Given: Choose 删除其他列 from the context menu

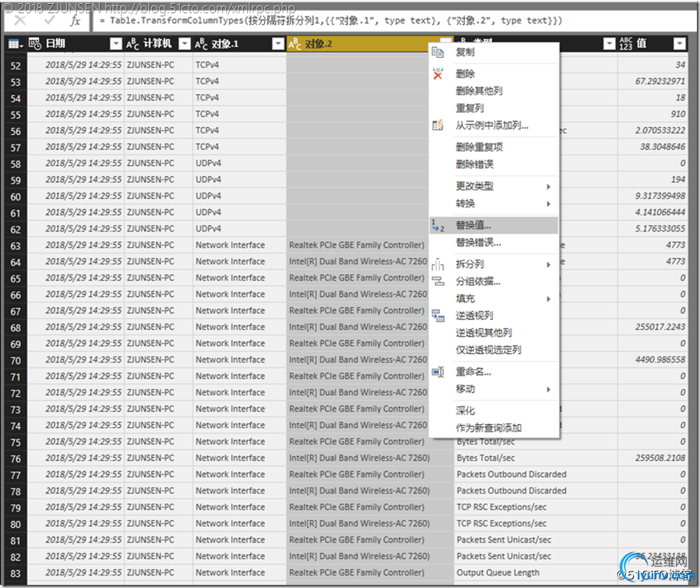Looking at the screenshot, I should pyautogui.click(x=479, y=91).
